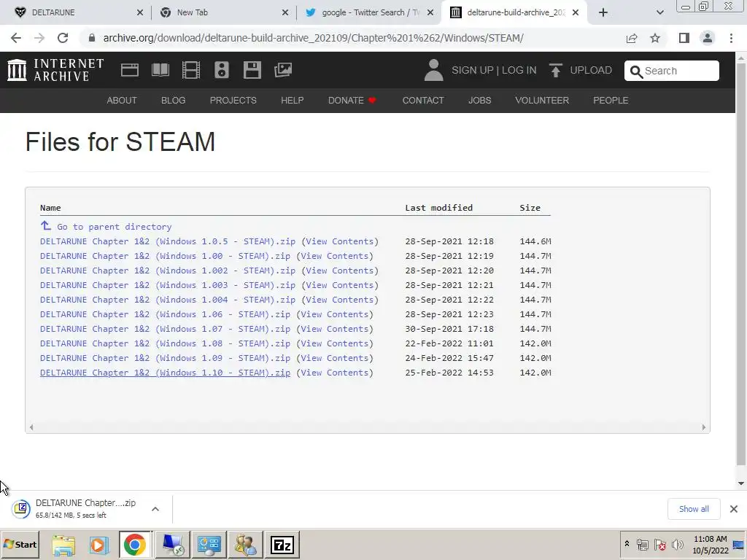The height and width of the screenshot is (560, 747).
Task: Open the Chrome profile avatar
Action: 708,38
